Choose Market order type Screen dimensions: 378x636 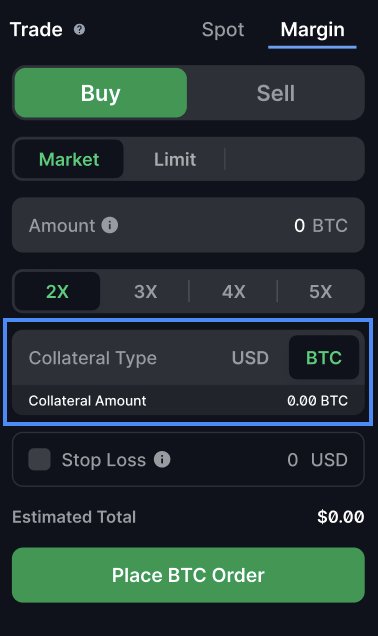coord(69,159)
